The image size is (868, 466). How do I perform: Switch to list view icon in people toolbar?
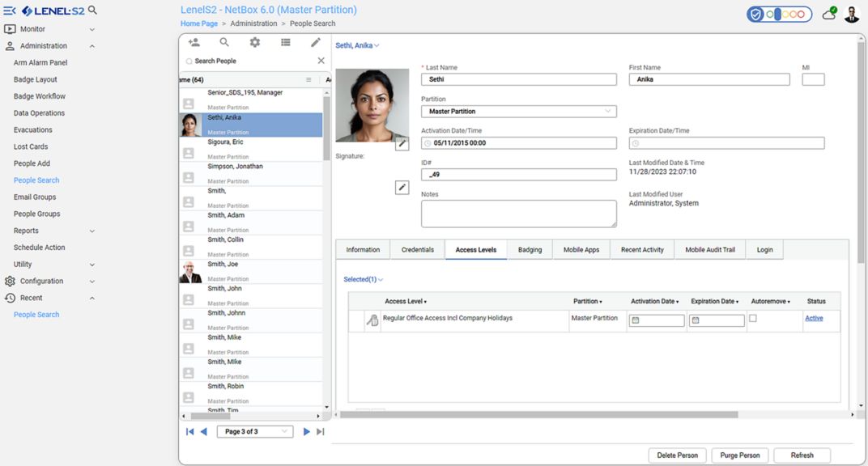[x=286, y=42]
